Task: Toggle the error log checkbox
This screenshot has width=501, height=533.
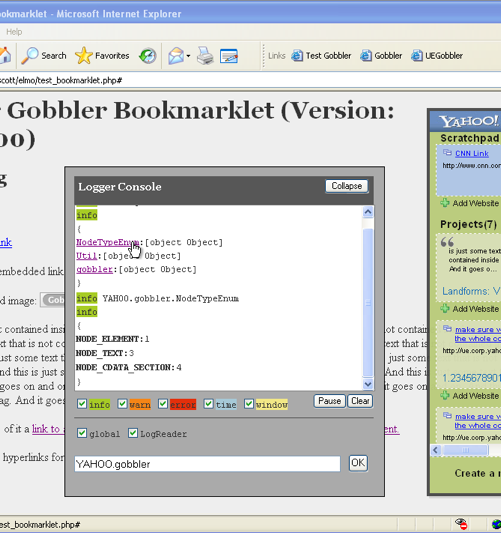Action: pos(163,404)
